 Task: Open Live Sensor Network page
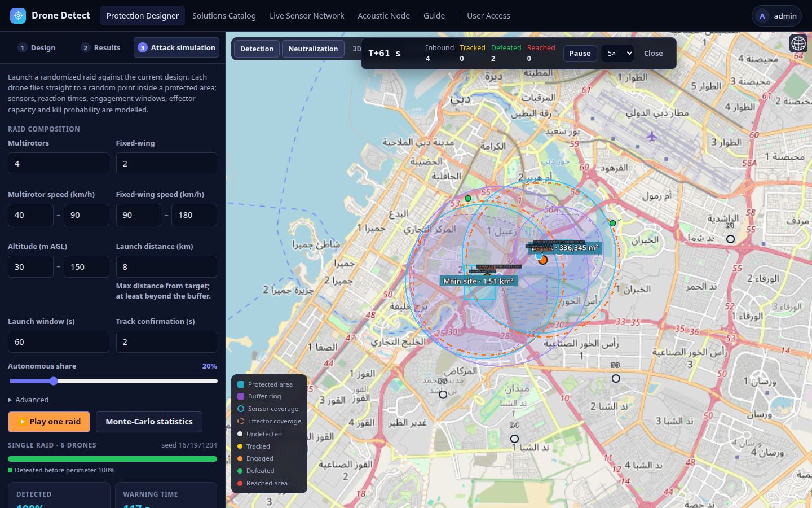307,16
